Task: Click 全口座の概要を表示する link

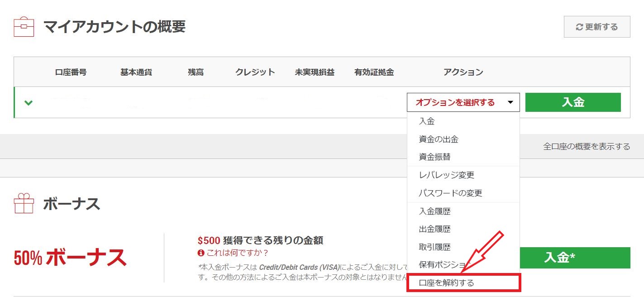Action: coord(586,147)
